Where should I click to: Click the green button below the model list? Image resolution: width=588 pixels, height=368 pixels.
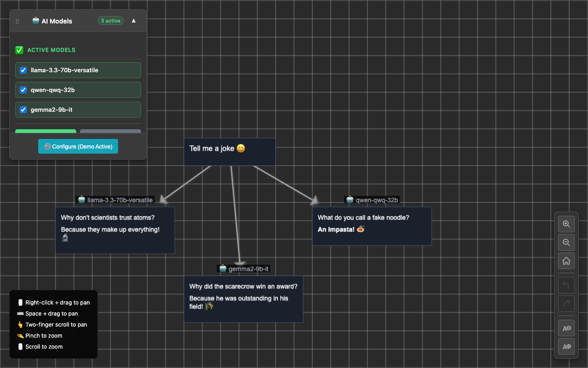pyautogui.click(x=45, y=131)
